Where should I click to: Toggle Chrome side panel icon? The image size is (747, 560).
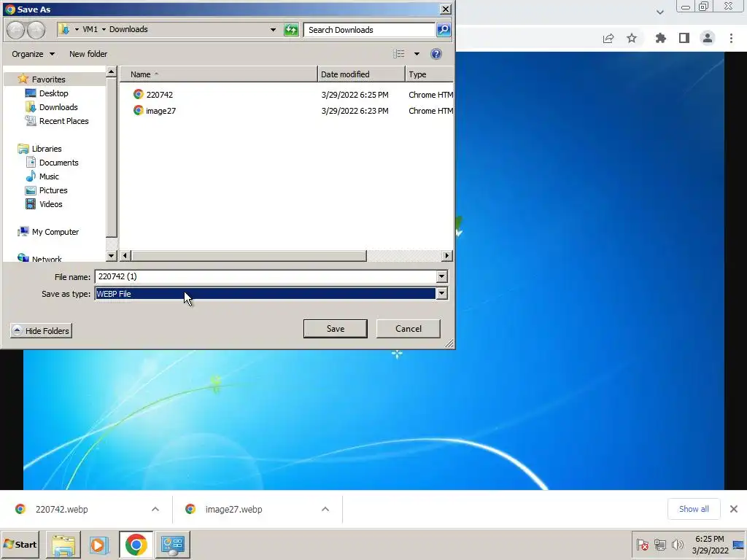(x=684, y=38)
